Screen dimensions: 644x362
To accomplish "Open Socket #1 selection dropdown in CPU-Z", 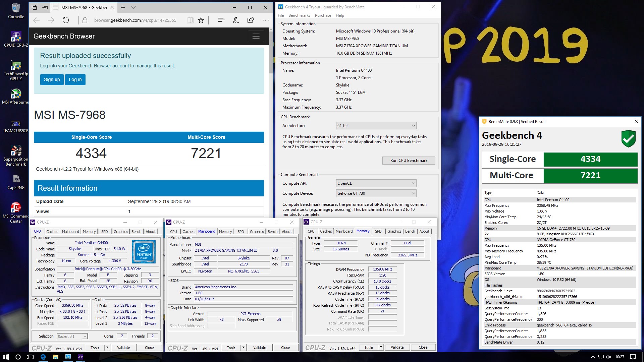I will 72,336.
